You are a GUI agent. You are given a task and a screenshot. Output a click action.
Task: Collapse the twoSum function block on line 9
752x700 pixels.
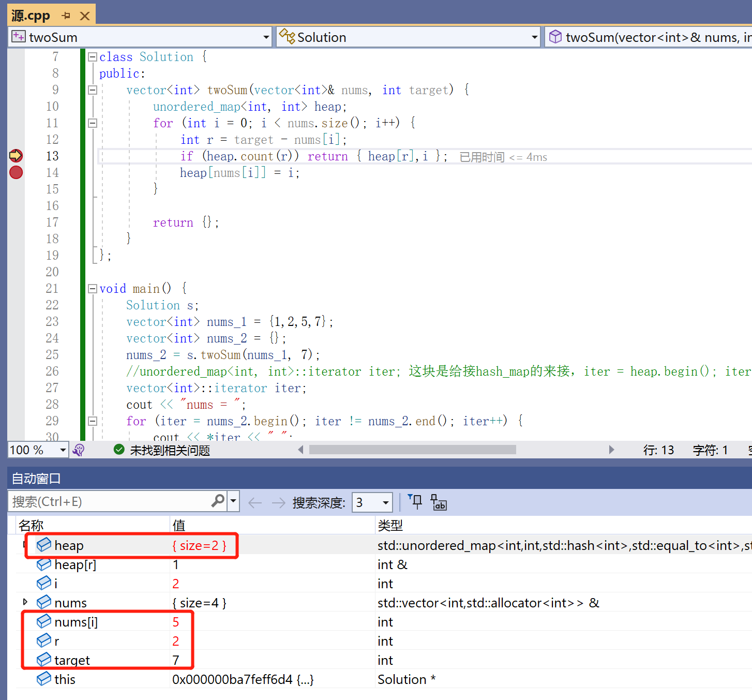[93, 90]
